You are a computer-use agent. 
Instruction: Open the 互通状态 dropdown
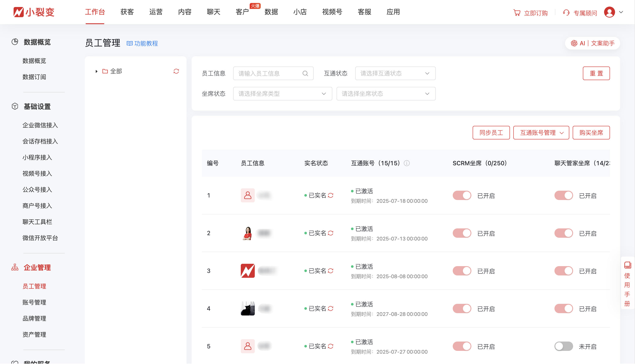pos(395,74)
